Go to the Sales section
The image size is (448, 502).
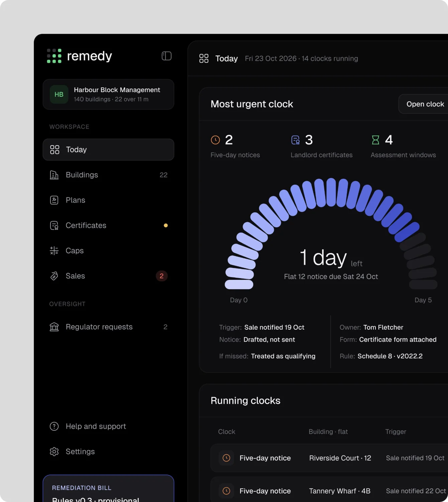click(108, 276)
